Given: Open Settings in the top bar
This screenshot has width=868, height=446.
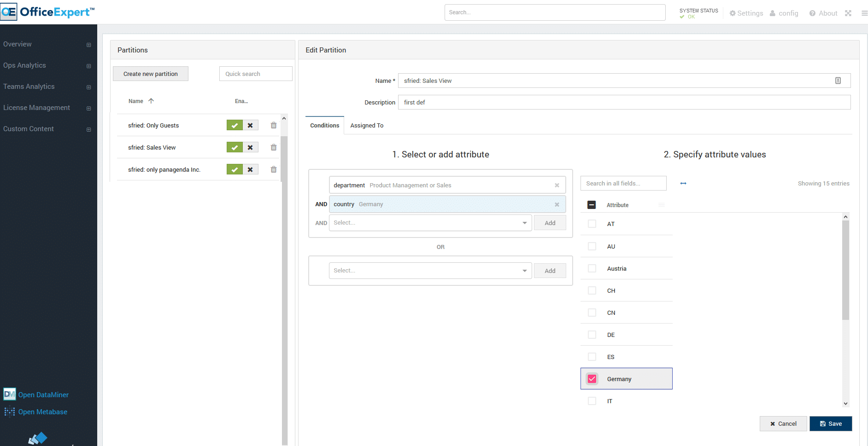Looking at the screenshot, I should click(x=746, y=13).
